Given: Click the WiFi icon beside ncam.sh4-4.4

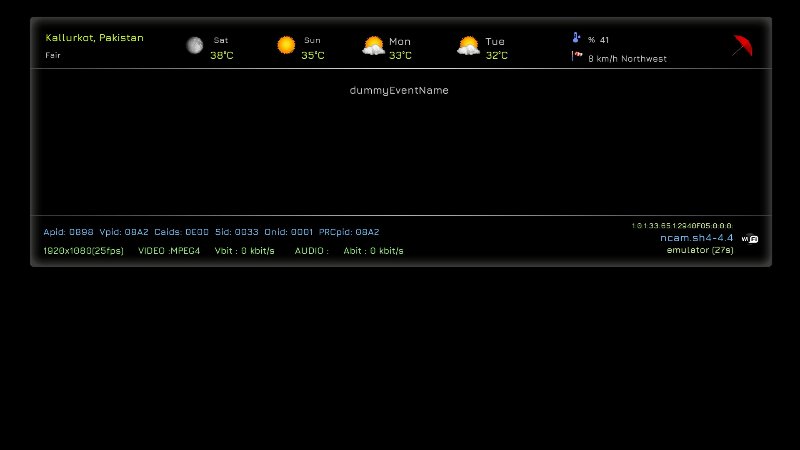Looking at the screenshot, I should coord(750,239).
